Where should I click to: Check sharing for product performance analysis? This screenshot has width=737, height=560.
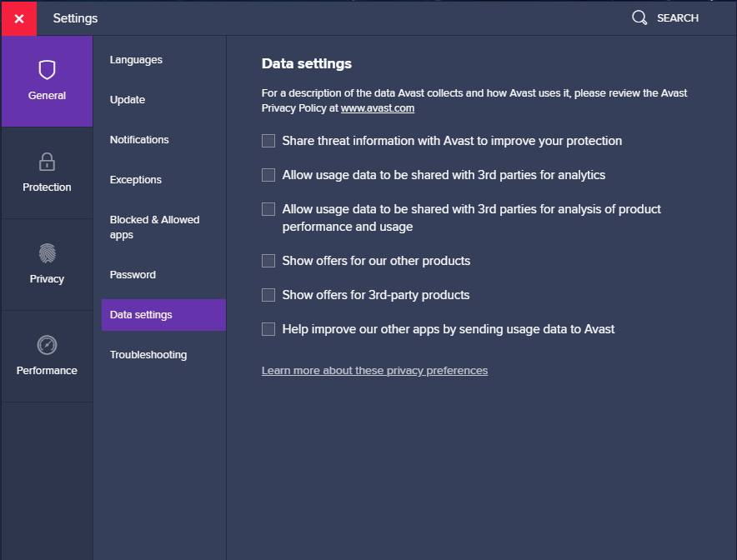tap(268, 209)
